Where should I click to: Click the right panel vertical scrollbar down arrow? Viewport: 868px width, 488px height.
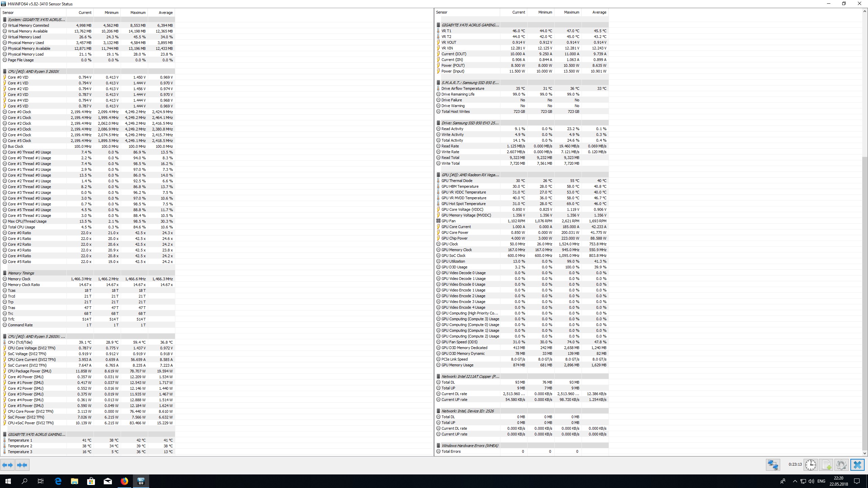coord(864,453)
